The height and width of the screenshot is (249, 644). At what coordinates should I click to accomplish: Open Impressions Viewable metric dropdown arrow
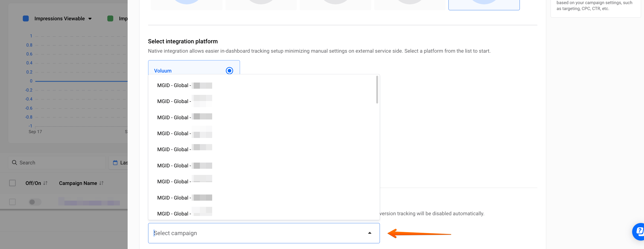point(90,19)
